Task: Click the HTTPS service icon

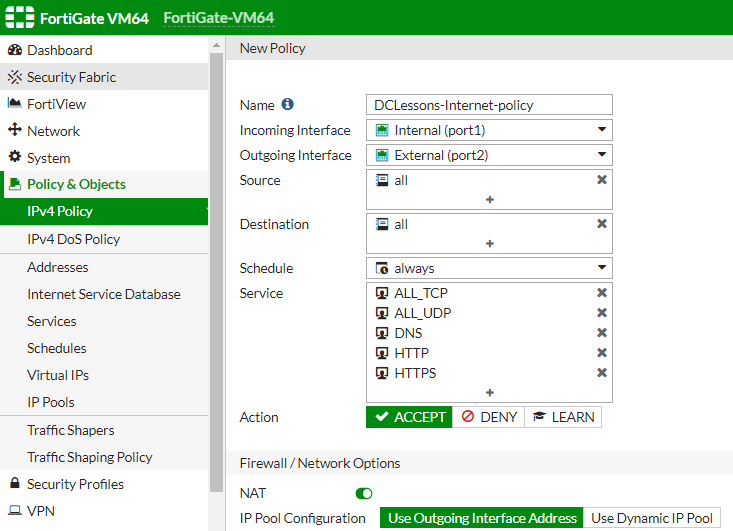Action: (382, 373)
